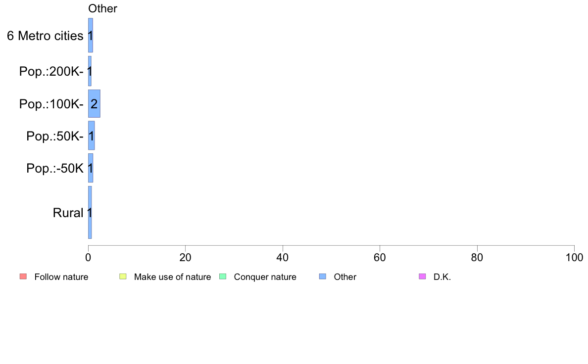Click the Follow nature legend label
Image resolution: width=588 pixels, height=364 pixels.
pos(61,276)
